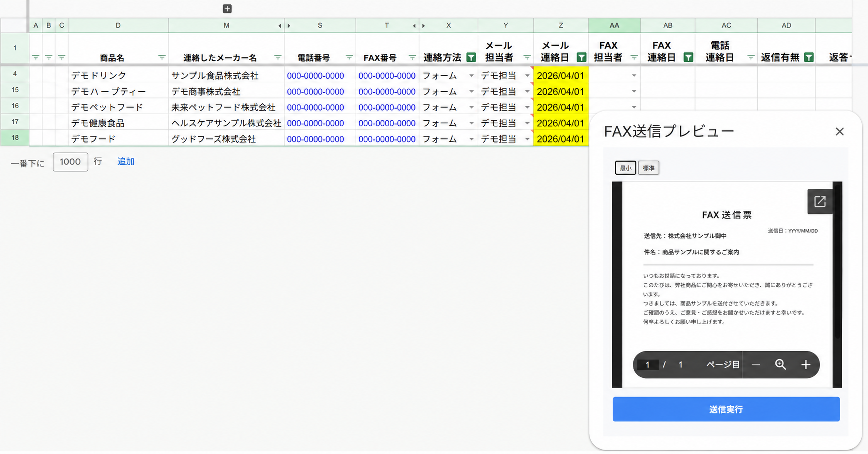The width and height of the screenshot is (868, 454).
Task: Open filter for FAX番号 column
Action: [412, 57]
